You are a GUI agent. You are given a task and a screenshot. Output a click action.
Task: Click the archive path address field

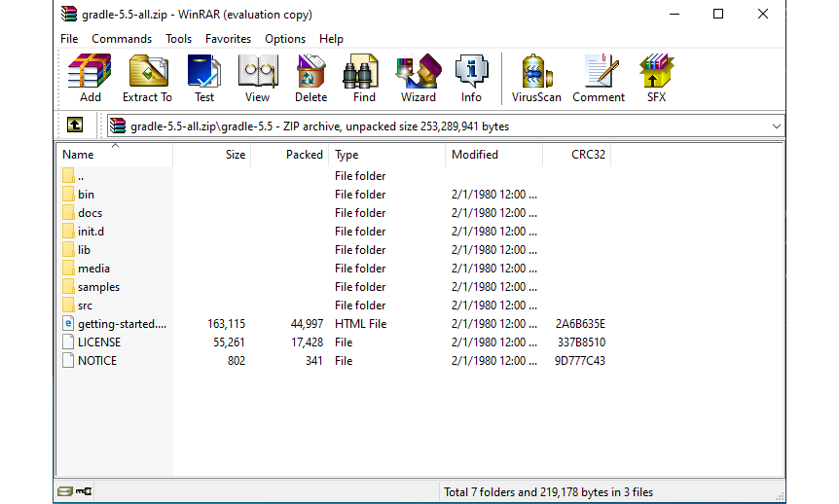(x=446, y=126)
